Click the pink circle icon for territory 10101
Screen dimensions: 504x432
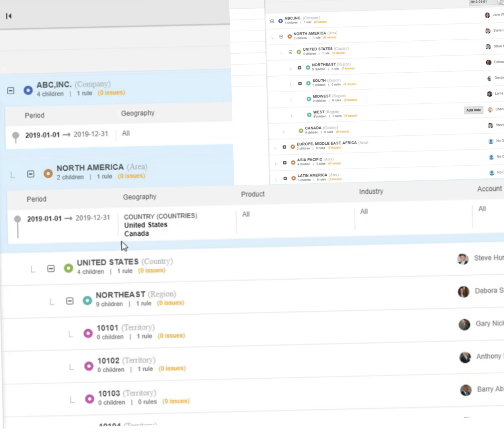(x=88, y=333)
